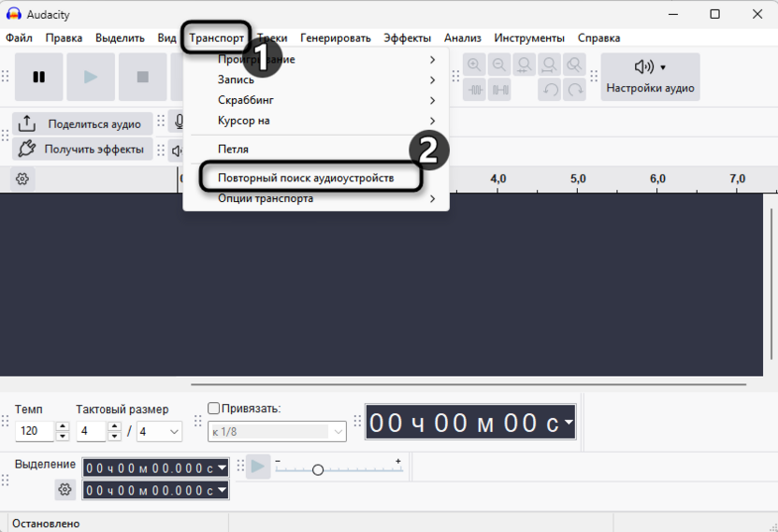Select the Петля menu entry
The height and width of the screenshot is (532, 778).
pyautogui.click(x=316, y=149)
